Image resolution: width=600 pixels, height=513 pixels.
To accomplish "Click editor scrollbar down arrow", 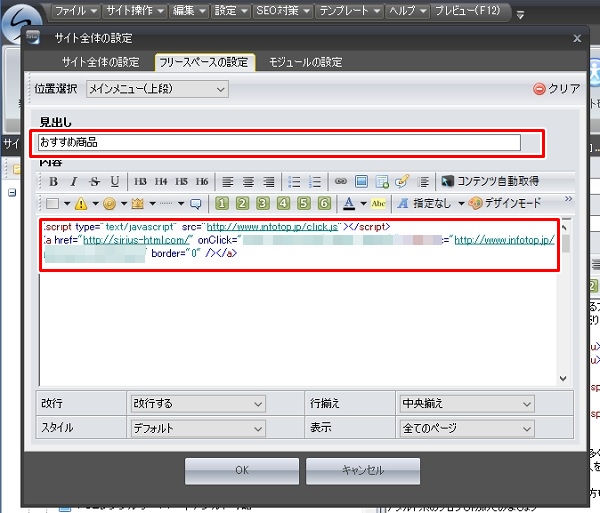I will click(563, 379).
